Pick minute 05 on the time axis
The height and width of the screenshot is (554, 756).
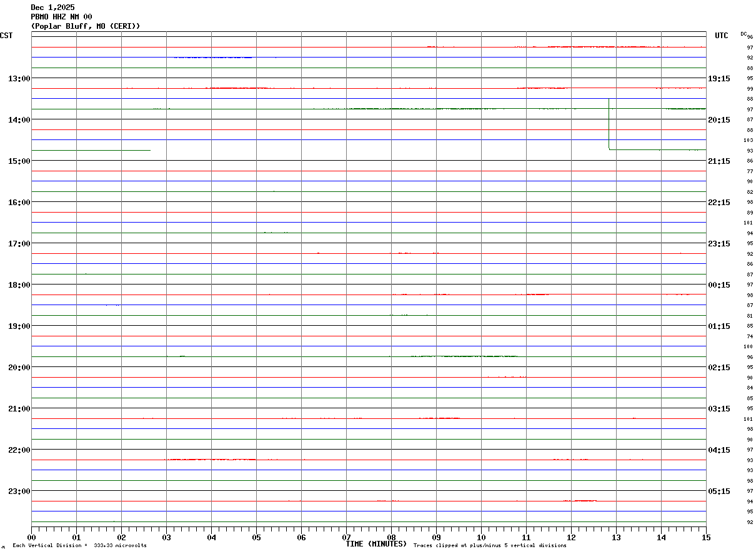pos(256,537)
